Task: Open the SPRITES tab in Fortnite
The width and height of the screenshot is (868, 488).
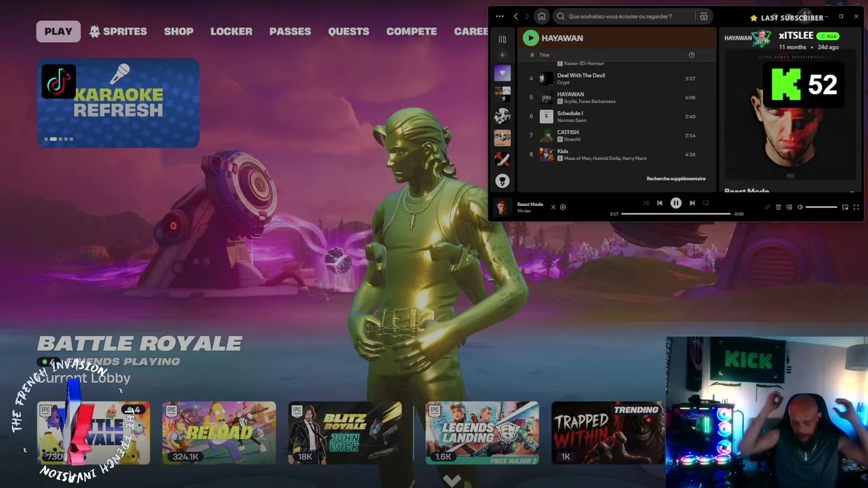Action: pos(118,31)
